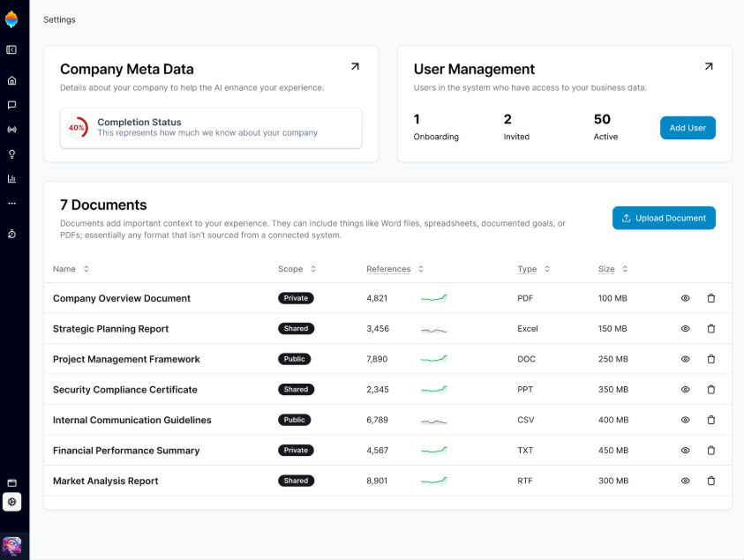Click the 40% completion status indicator
The width and height of the screenshot is (744, 560).
click(x=78, y=128)
